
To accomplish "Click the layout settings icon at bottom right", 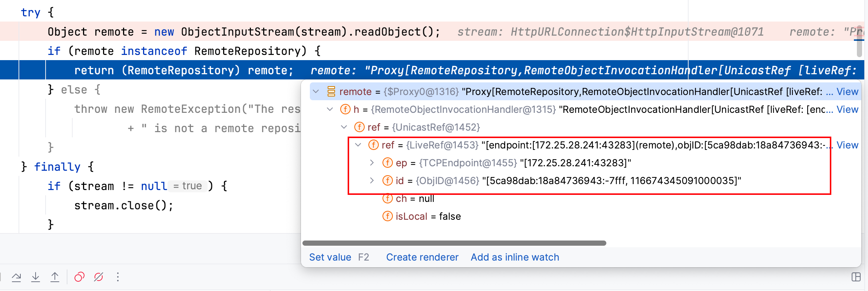I will 856,277.
